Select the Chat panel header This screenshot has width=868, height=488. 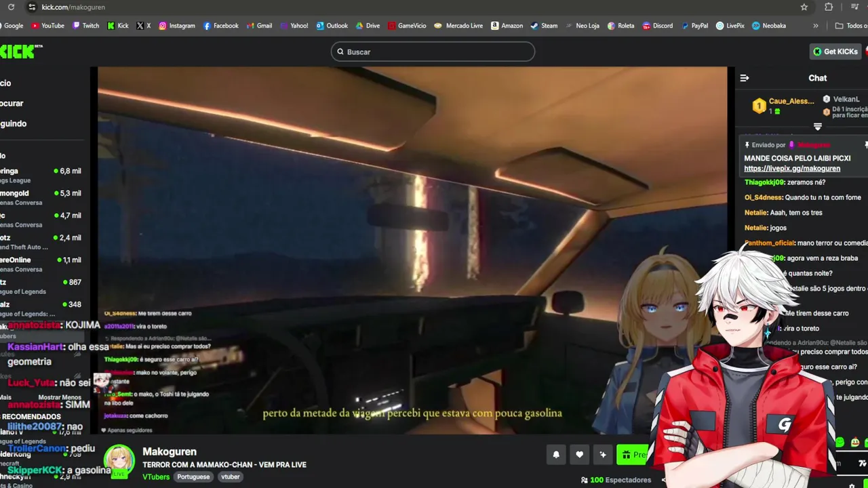(x=817, y=78)
